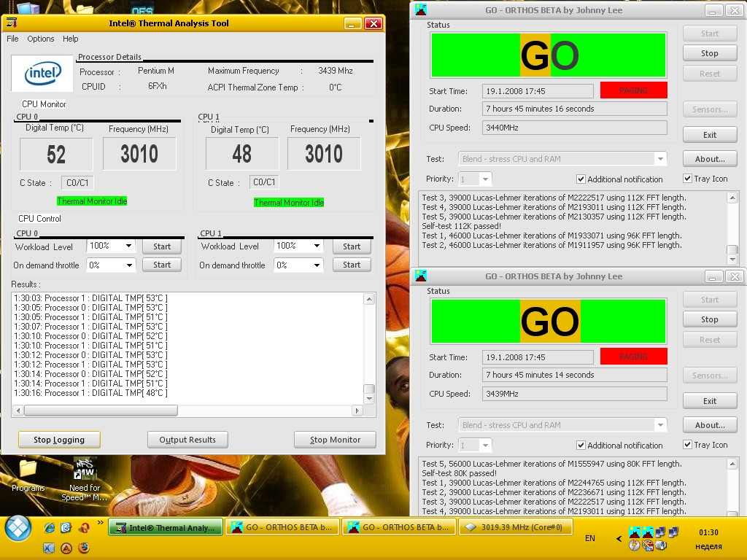Click the top ORTHOS window title icon
Viewport: 747px width, 560px height.
tap(421, 9)
